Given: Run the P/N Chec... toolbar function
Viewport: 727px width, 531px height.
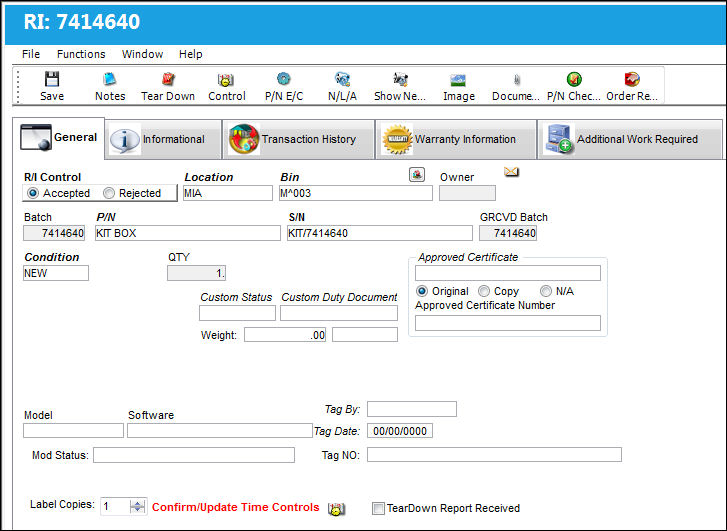Looking at the screenshot, I should 574,86.
